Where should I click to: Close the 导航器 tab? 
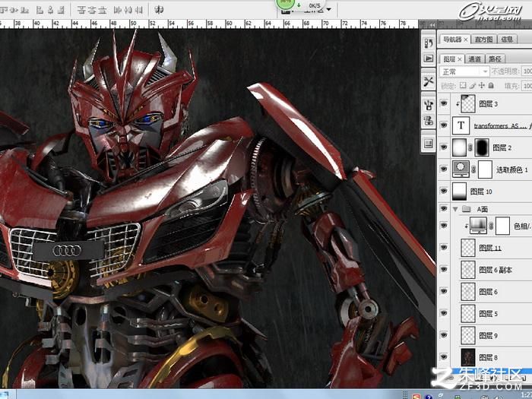[x=466, y=40]
